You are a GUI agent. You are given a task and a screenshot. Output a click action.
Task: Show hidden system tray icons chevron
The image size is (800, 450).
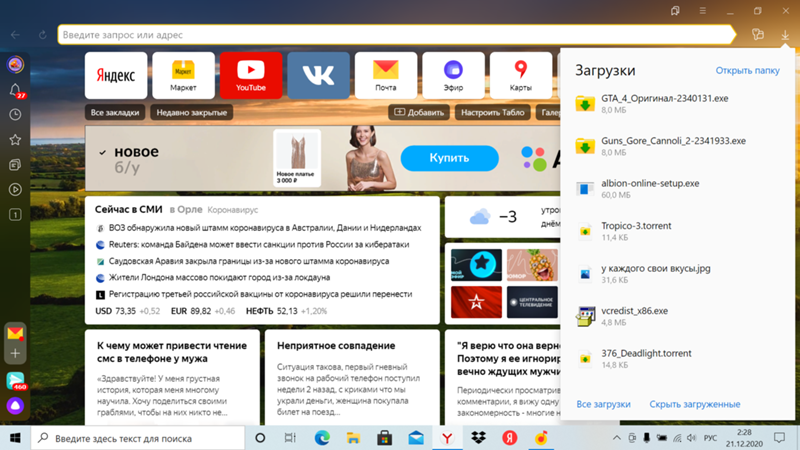click(617, 438)
